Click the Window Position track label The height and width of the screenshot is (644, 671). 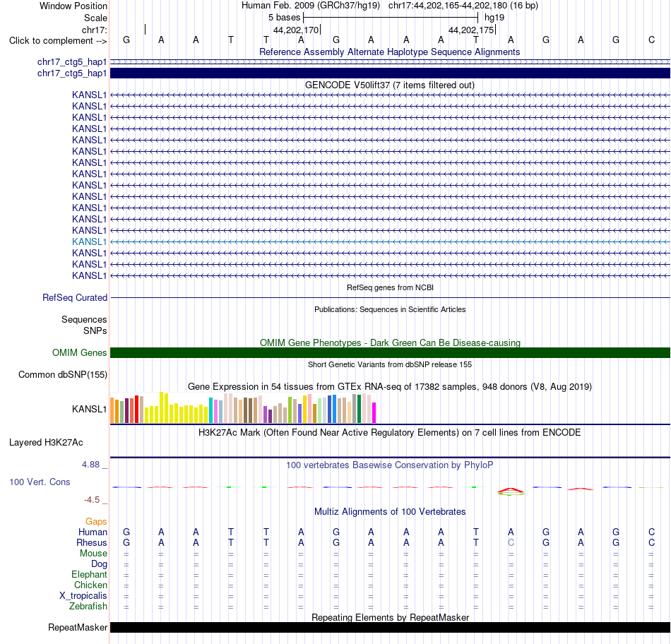[73, 6]
